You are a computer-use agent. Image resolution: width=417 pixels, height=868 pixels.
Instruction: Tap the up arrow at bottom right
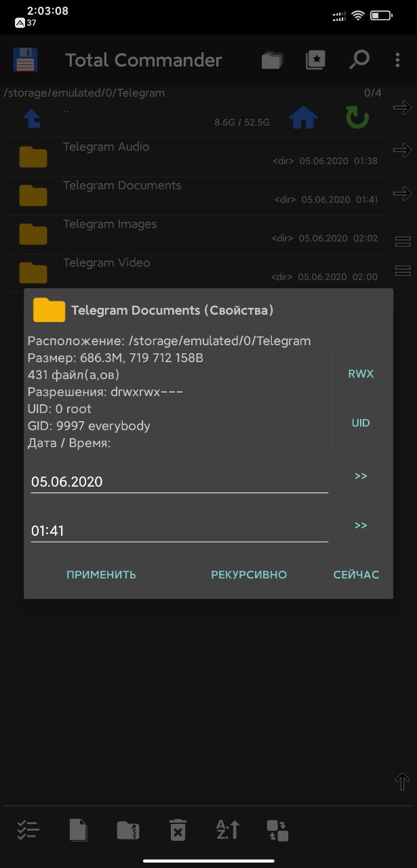(402, 781)
